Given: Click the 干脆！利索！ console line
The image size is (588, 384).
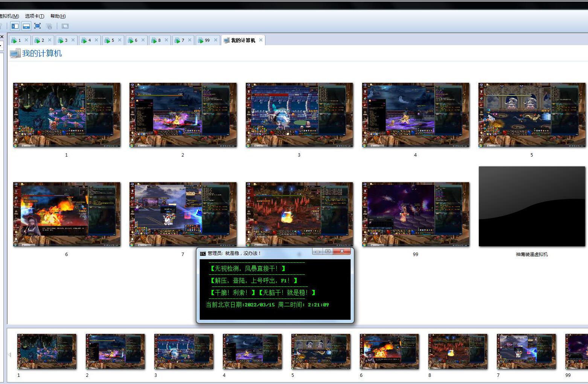Looking at the screenshot, I should [x=233, y=293].
